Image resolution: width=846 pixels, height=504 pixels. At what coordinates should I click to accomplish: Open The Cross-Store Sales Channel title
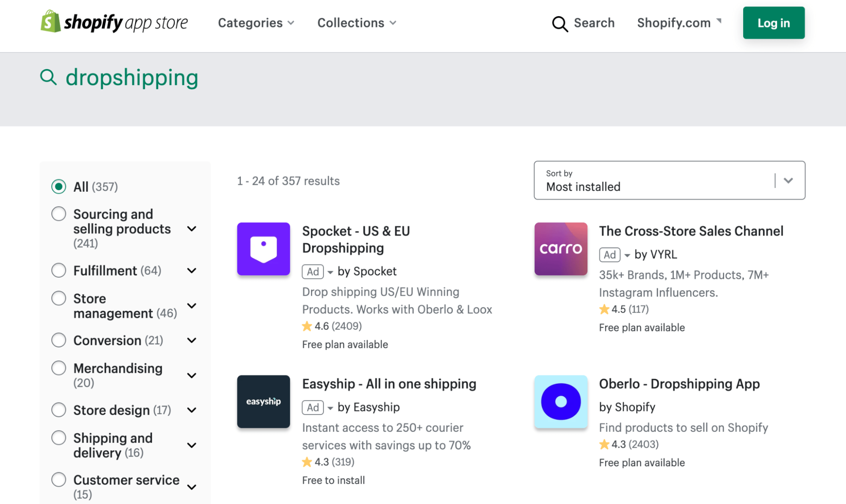(x=691, y=231)
